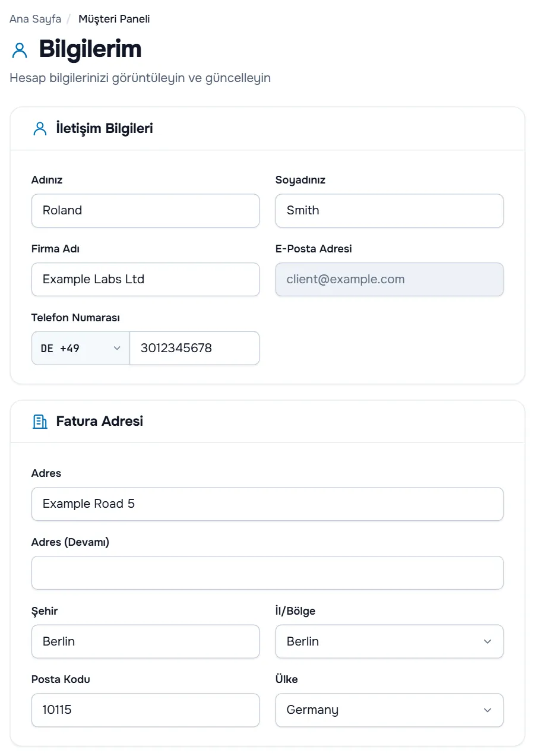Focus the Adres field with Example Road 5
Image resolution: width=535 pixels, height=756 pixels.
coord(267,504)
